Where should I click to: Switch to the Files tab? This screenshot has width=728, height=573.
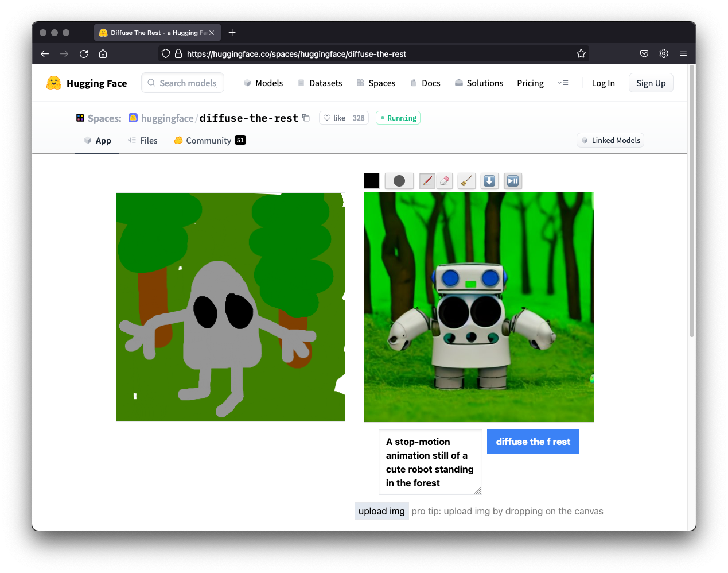coord(143,141)
